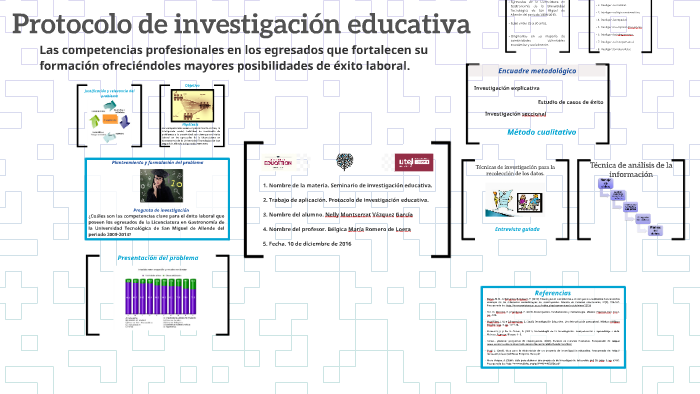Click the purple and green bar chart

tap(161, 297)
